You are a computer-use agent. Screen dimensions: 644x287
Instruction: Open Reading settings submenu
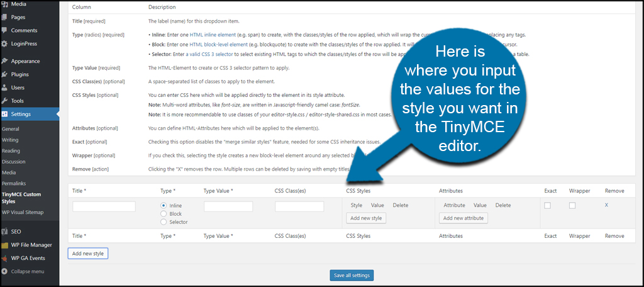[x=11, y=150]
